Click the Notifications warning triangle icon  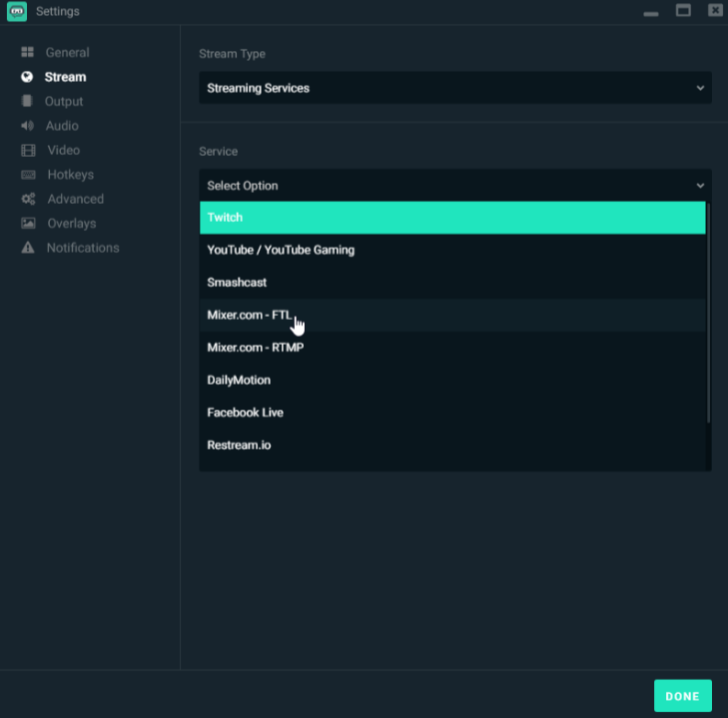pyautogui.click(x=28, y=248)
